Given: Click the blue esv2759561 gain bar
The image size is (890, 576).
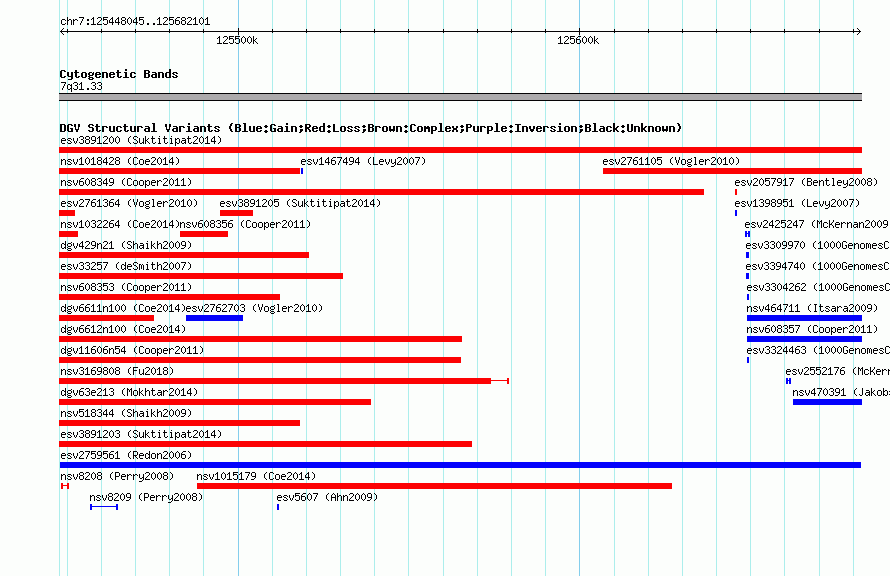Looking at the screenshot, I should (460, 465).
